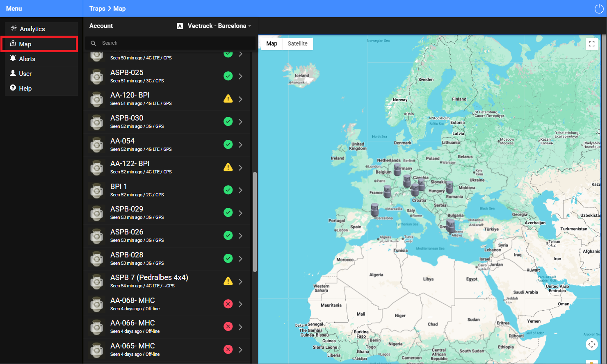Click the Traps breadcrumb link
This screenshot has height=364, width=607.
(97, 9)
